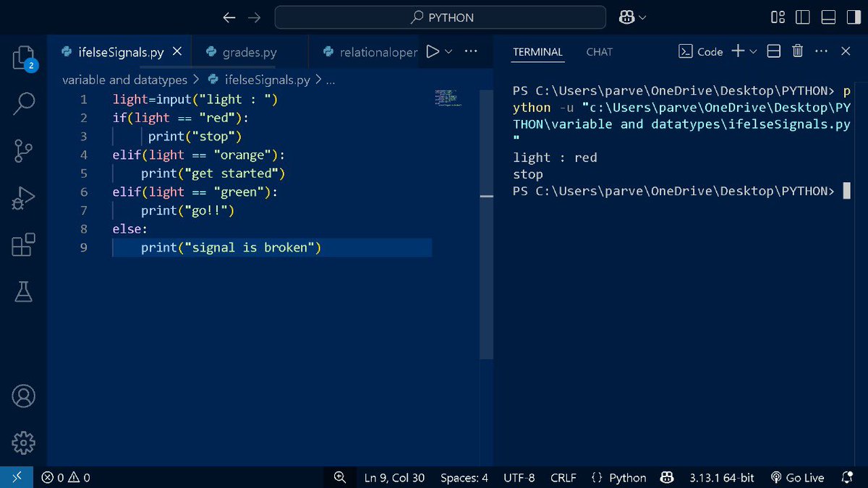
Task: Click the terminal output line 'stop'
Action: 528,174
